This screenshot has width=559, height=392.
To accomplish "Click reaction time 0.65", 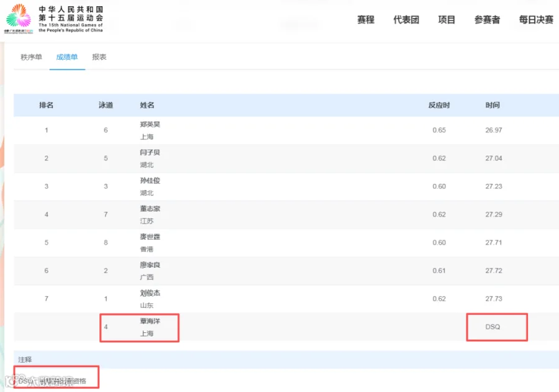I will [439, 130].
